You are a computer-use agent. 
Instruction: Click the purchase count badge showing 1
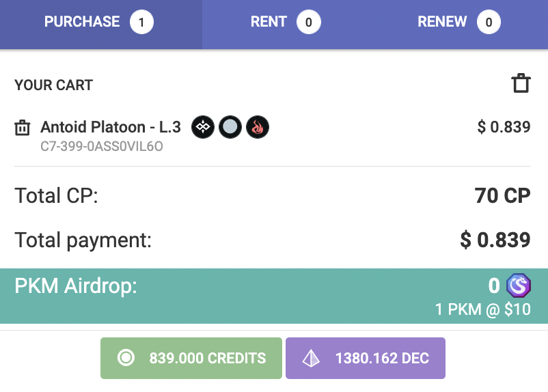point(141,23)
